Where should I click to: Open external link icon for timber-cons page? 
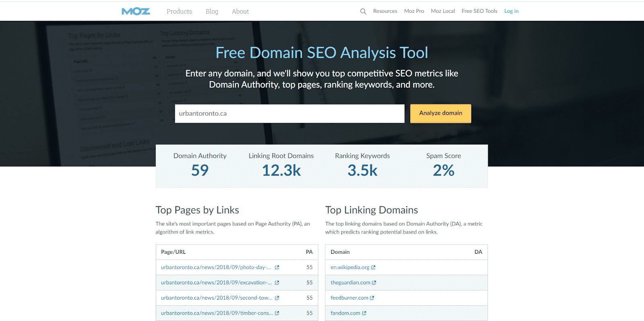277,313
